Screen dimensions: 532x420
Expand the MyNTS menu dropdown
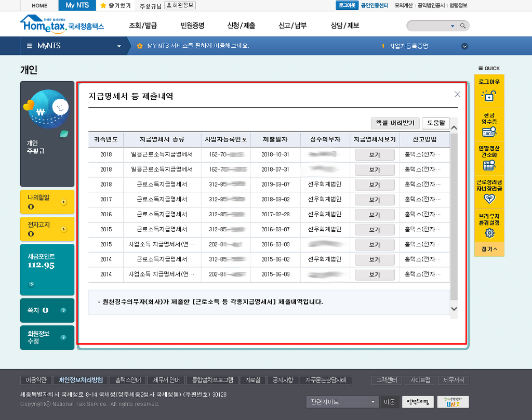pos(119,46)
